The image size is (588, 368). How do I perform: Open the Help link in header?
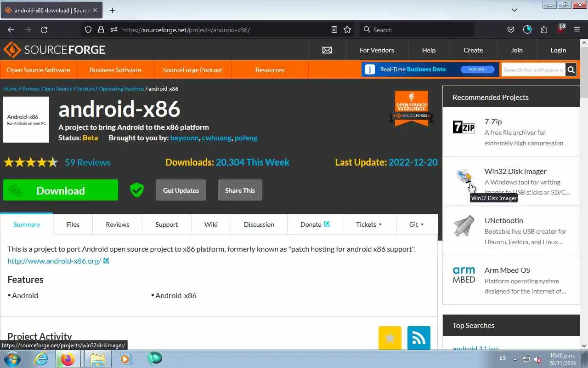429,50
